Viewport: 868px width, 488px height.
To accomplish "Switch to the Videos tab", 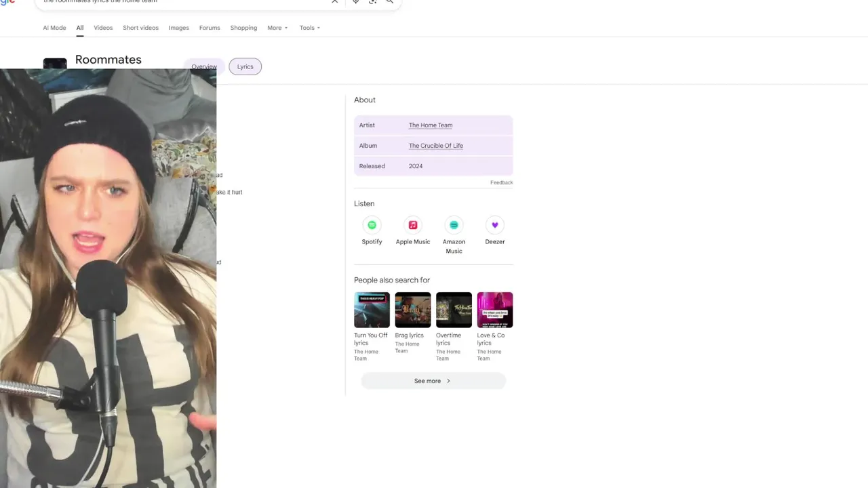I will [103, 28].
